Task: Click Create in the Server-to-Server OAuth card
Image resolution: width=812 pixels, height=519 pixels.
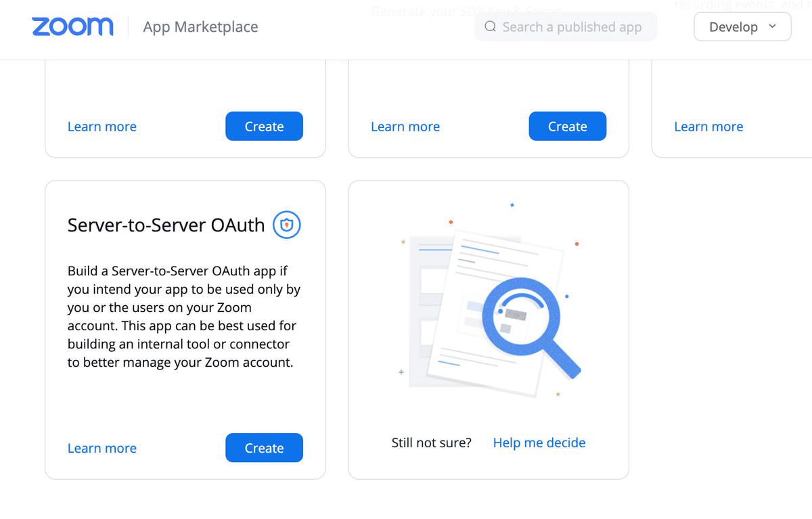Action: (264, 448)
